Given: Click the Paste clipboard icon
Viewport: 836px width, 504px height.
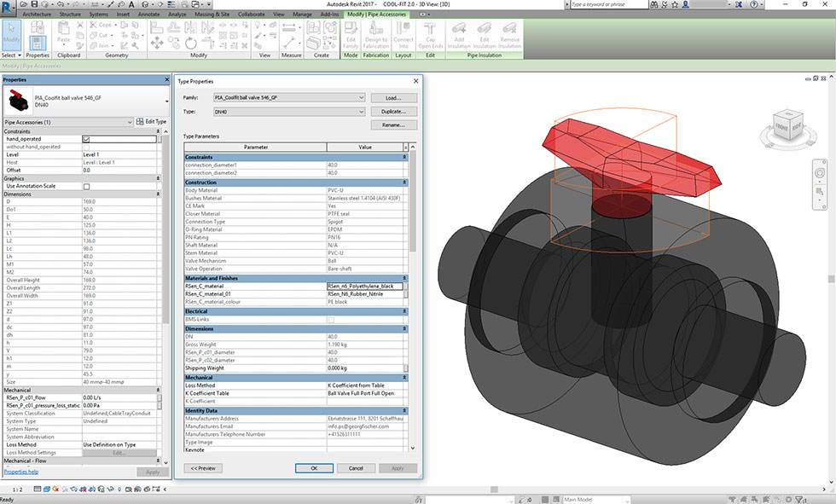Looking at the screenshot, I should coord(63,32).
